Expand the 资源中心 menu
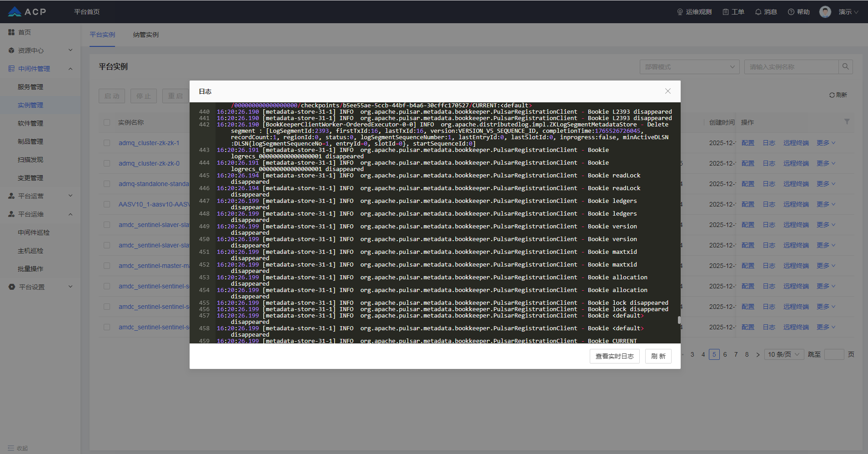 pos(70,50)
